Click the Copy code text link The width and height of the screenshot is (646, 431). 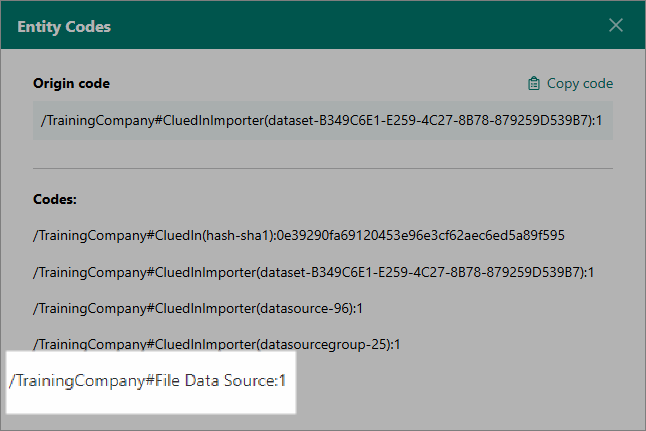(x=579, y=84)
